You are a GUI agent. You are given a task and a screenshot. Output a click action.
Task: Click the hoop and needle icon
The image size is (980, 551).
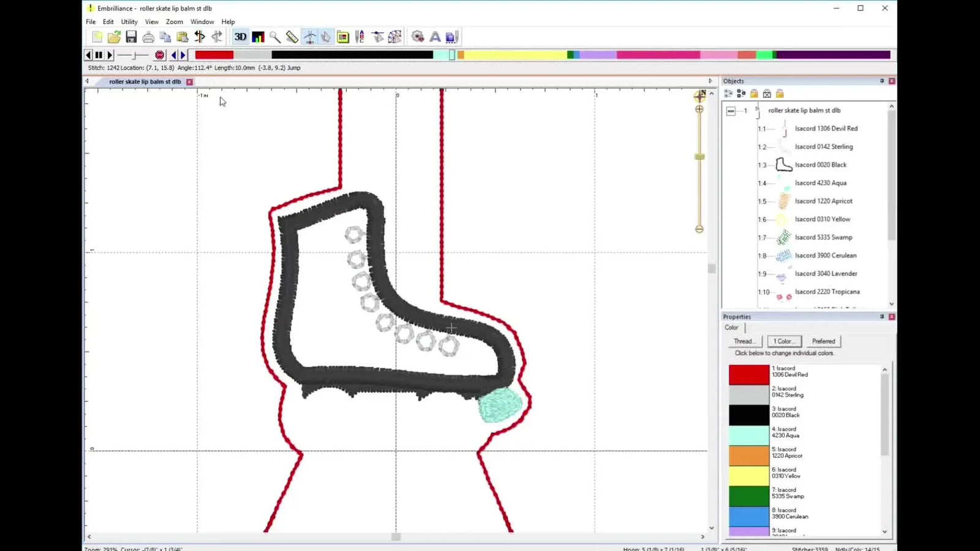(x=452, y=37)
